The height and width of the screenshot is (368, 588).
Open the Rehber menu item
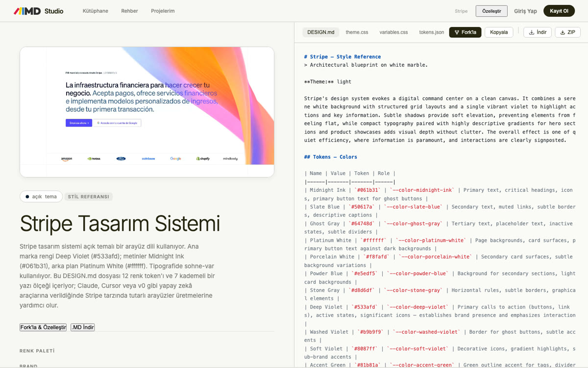(x=129, y=11)
